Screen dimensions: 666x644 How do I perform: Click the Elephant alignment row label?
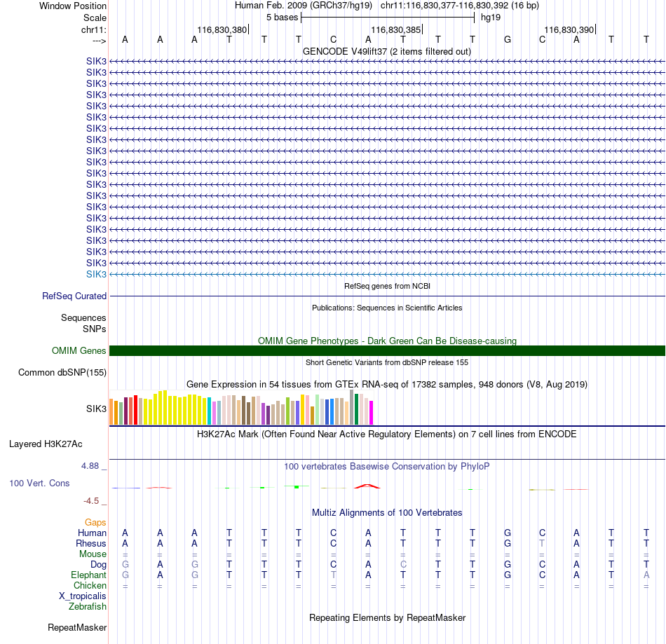(x=88, y=575)
